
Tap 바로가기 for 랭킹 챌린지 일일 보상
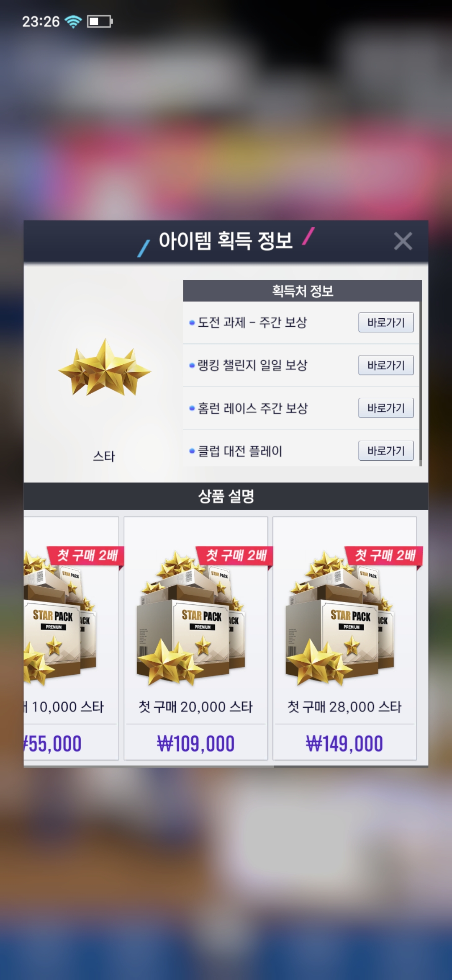click(x=386, y=365)
